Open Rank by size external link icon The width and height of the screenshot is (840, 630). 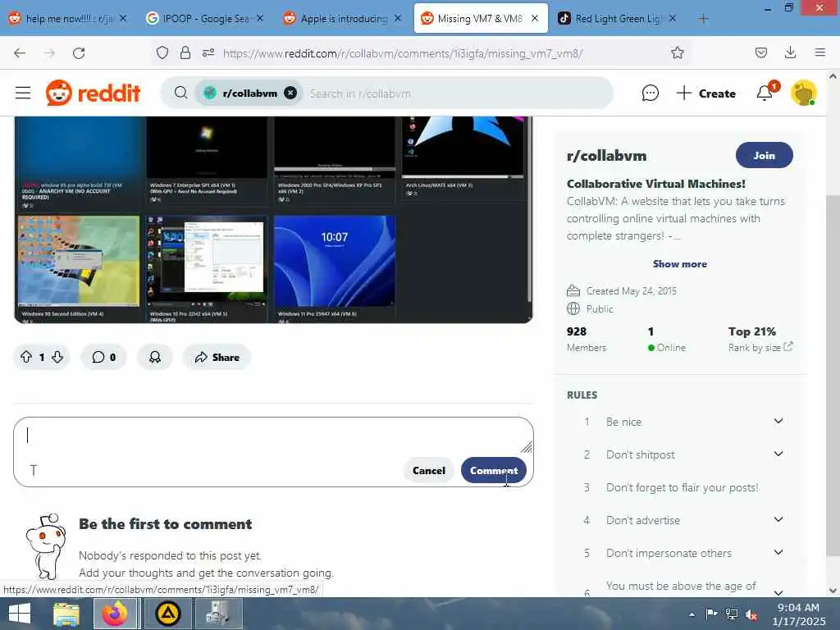tap(787, 347)
